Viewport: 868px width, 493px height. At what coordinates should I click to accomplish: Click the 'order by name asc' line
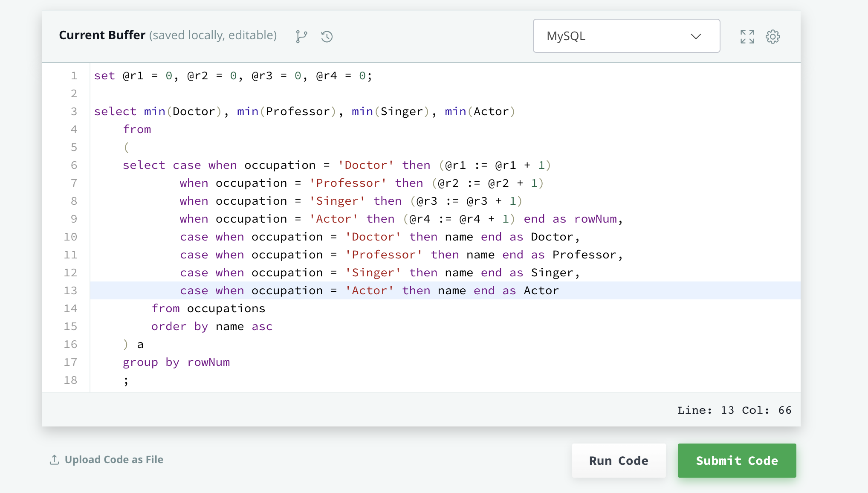211,326
